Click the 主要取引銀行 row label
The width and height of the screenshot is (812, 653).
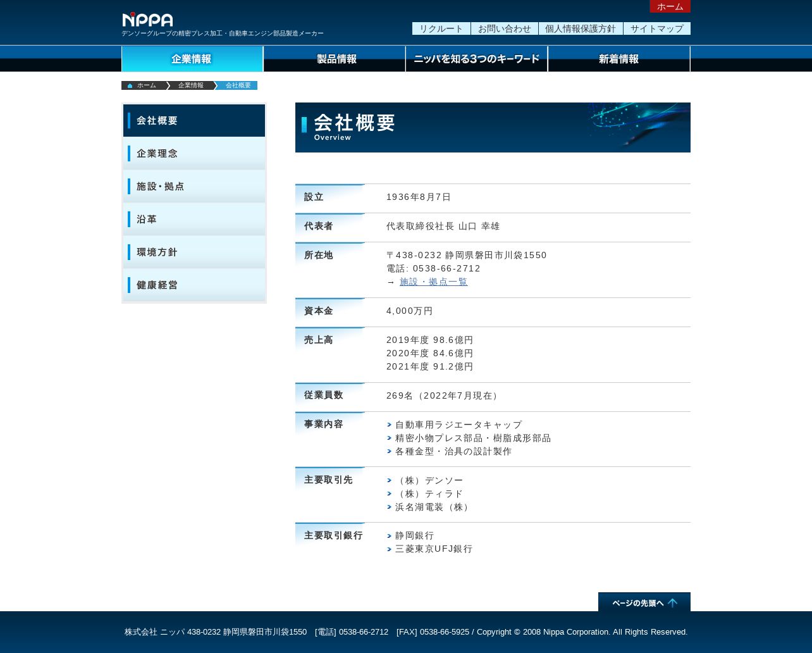[333, 535]
